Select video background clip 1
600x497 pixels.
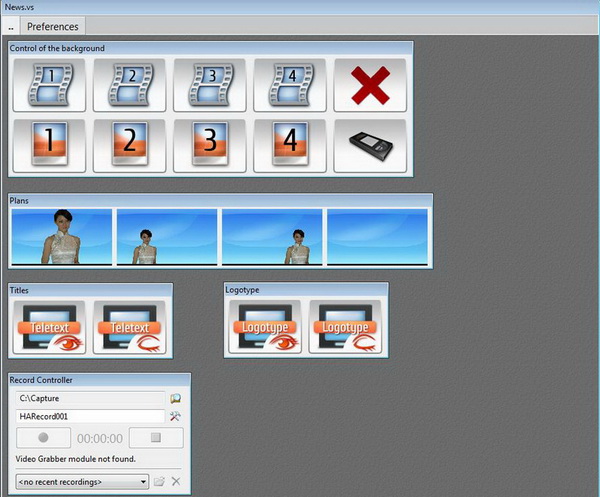click(x=49, y=85)
